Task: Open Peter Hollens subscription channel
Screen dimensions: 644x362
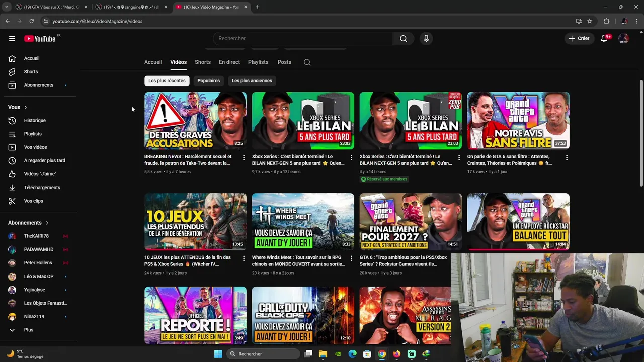Action: [39, 263]
